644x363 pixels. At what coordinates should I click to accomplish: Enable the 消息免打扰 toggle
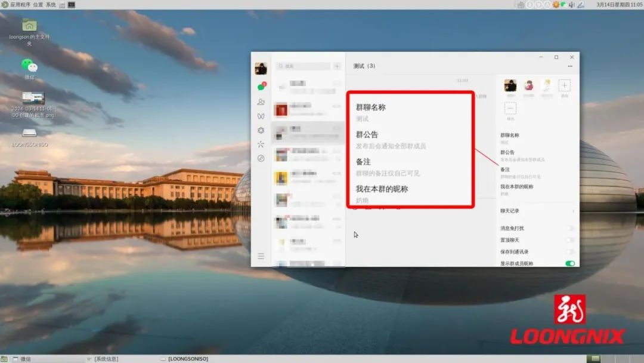571,228
